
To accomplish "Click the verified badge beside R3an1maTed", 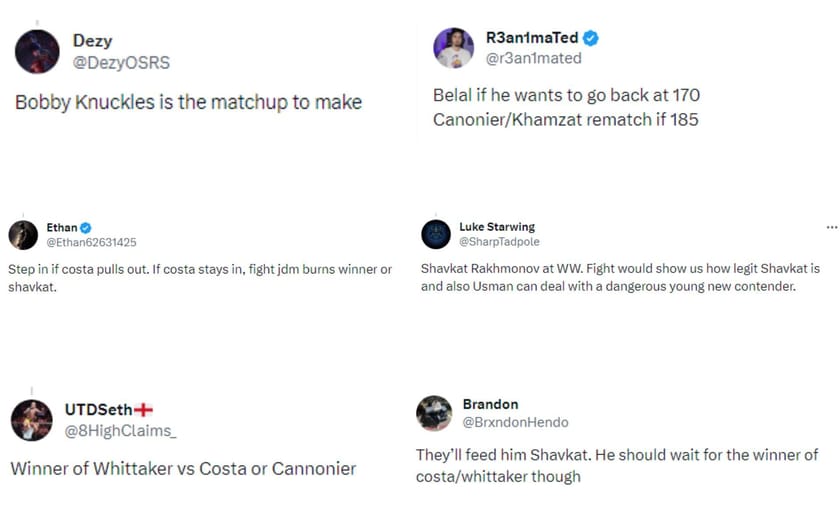I will [x=591, y=38].
